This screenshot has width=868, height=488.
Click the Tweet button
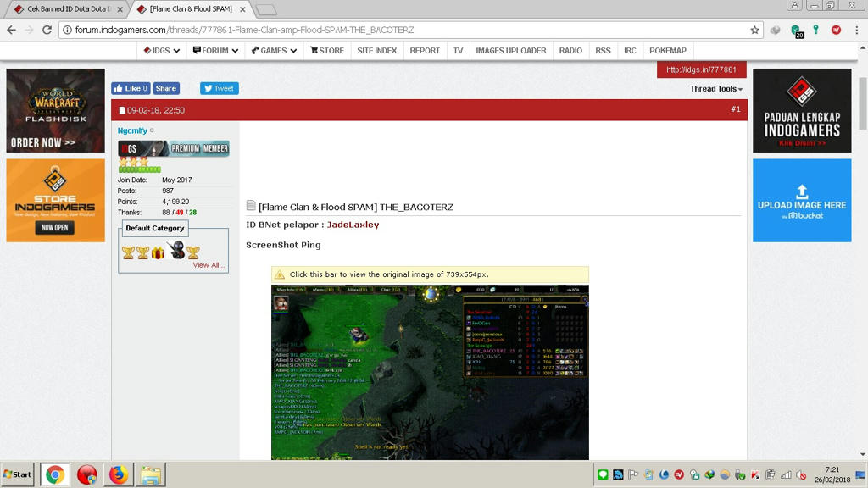point(220,88)
